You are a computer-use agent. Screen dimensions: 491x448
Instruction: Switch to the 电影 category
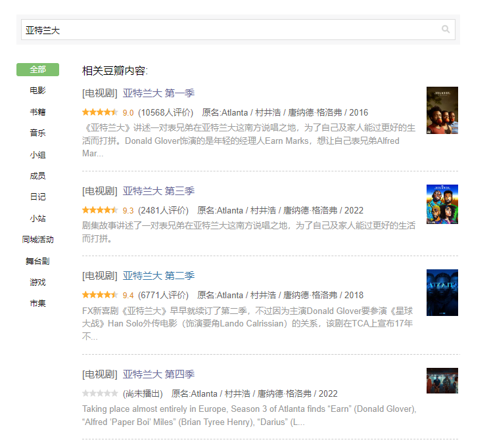[37, 91]
